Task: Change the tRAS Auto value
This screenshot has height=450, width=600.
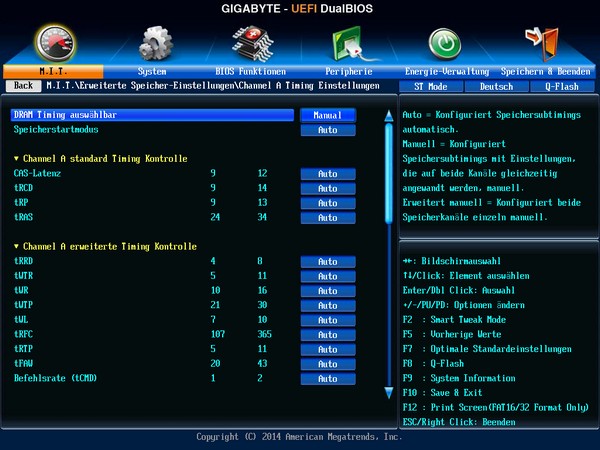Action: coord(328,217)
